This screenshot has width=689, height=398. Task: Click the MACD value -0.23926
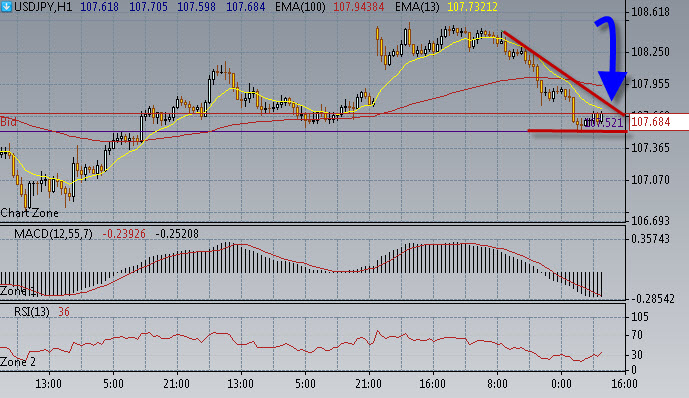click(x=124, y=234)
